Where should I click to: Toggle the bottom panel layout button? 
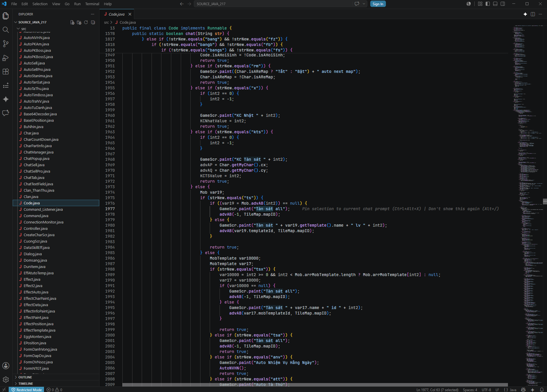[495, 4]
